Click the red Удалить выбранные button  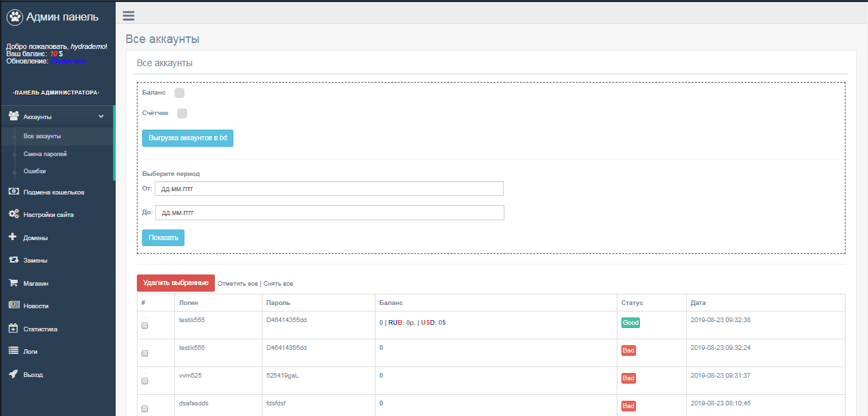point(176,283)
